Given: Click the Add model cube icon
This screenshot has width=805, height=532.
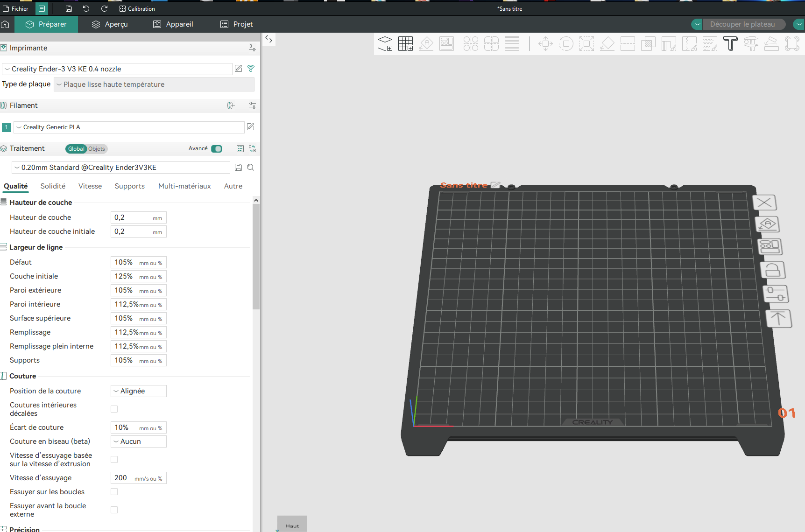Looking at the screenshot, I should 385,44.
